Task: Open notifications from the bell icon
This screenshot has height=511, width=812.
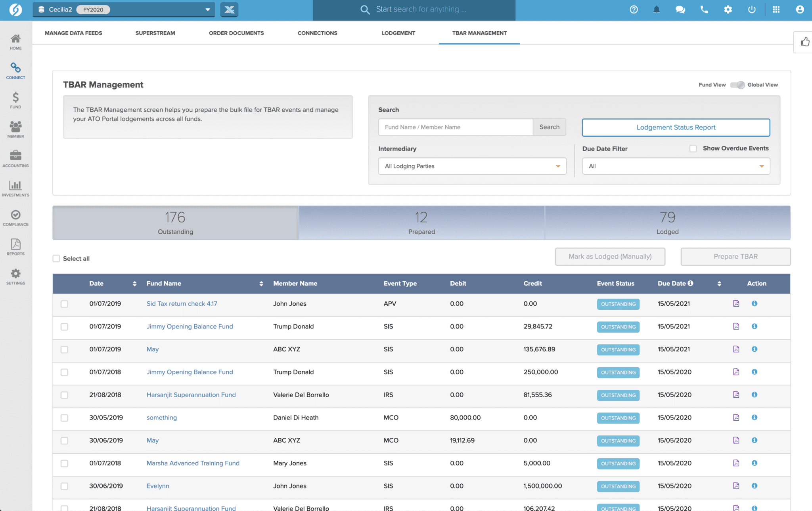Action: pos(657,9)
